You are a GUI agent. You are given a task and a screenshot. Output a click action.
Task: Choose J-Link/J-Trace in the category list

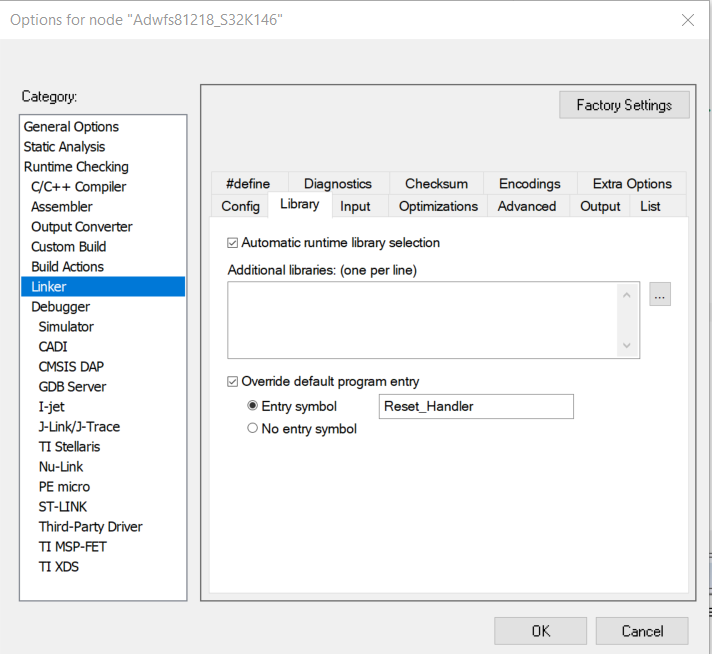80,427
